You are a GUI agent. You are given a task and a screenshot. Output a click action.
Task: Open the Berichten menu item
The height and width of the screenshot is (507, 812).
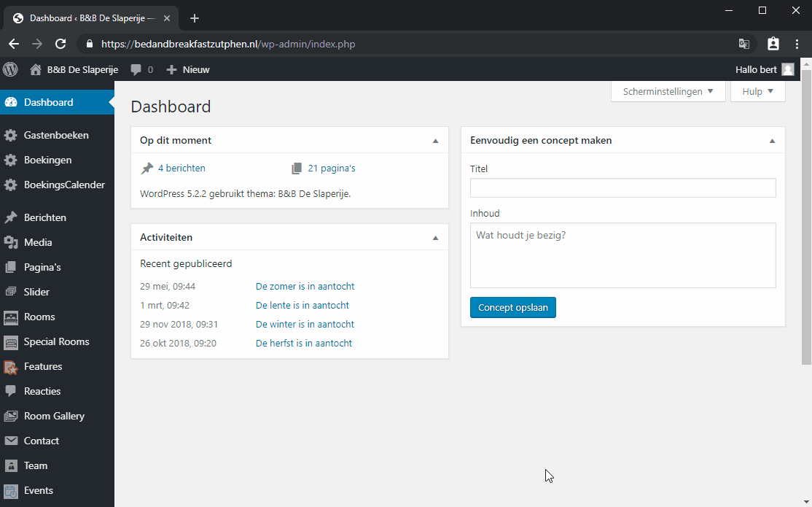tap(57, 217)
